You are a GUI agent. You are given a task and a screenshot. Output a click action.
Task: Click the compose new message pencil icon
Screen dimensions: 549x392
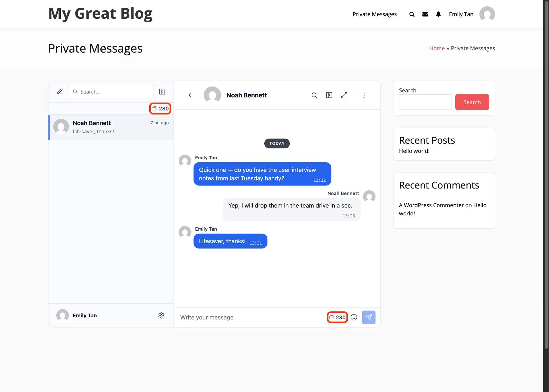click(x=60, y=92)
